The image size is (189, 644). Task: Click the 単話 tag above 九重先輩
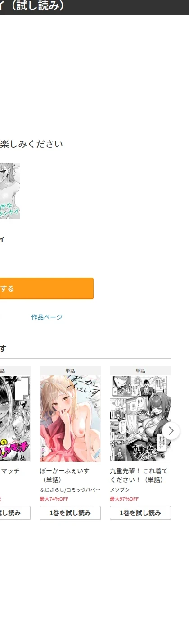pos(140,371)
